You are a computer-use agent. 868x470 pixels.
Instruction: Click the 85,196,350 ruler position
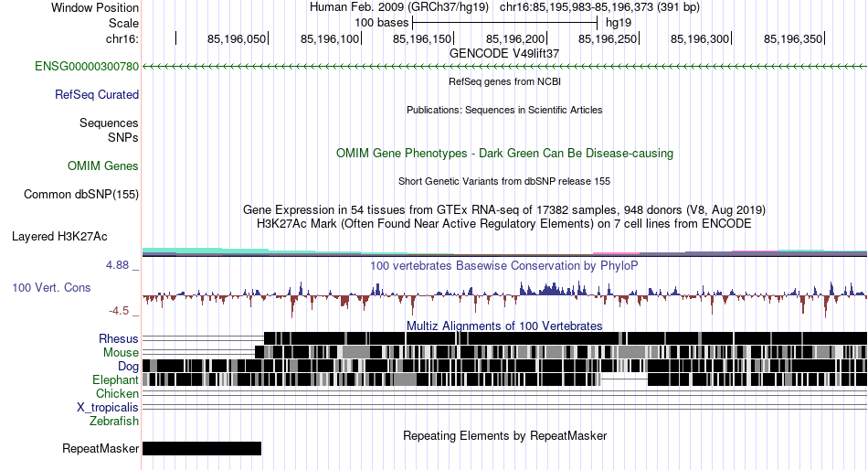tap(793, 38)
